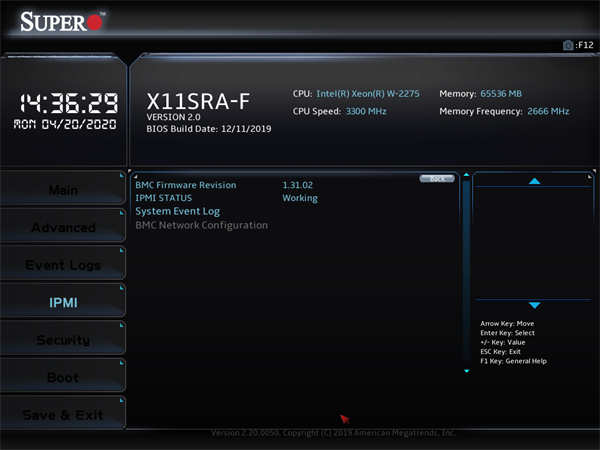Click the F12 screenshot camera icon
The width and height of the screenshot is (600, 450).
[568, 45]
